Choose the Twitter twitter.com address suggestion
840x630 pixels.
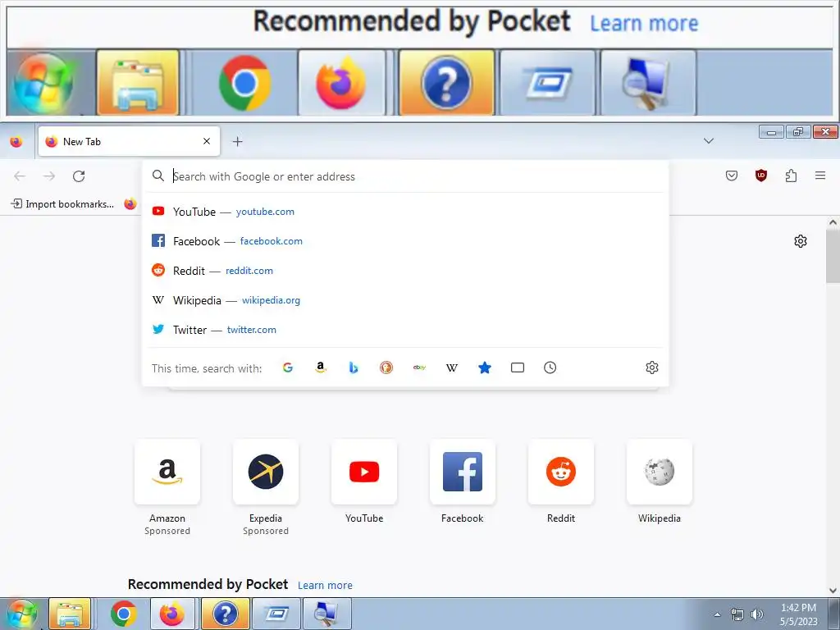pos(405,330)
